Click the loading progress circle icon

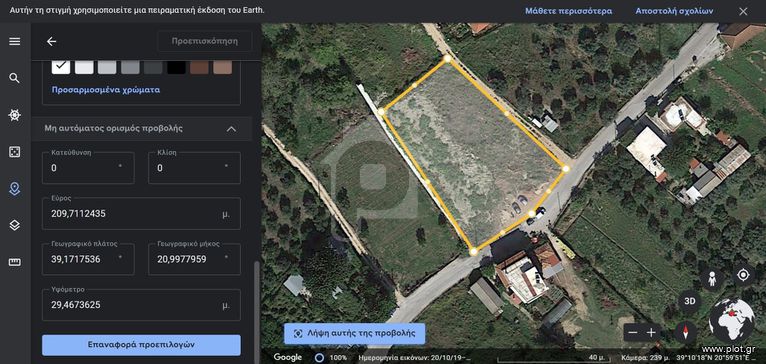point(319,358)
